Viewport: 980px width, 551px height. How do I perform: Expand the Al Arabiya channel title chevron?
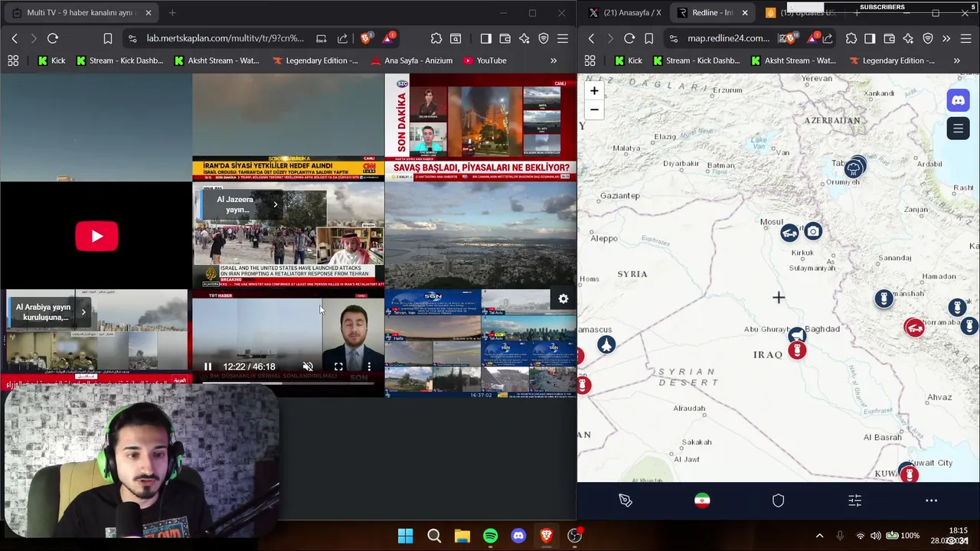(x=83, y=311)
